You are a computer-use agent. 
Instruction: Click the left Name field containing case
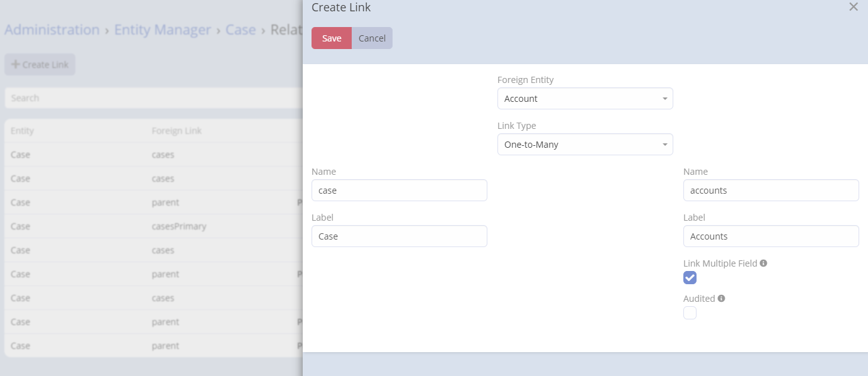(x=399, y=191)
